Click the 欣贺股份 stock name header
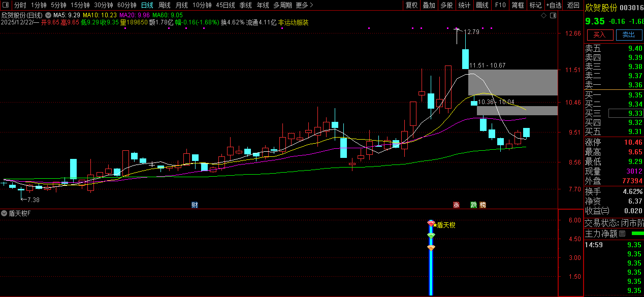 [601, 7]
